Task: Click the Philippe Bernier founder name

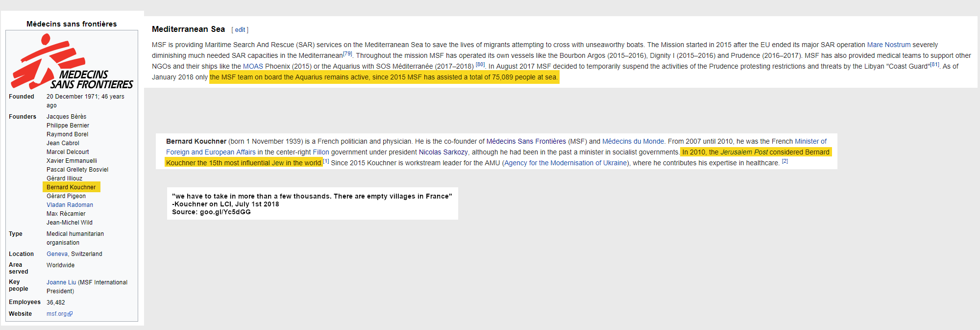Action: (x=68, y=126)
